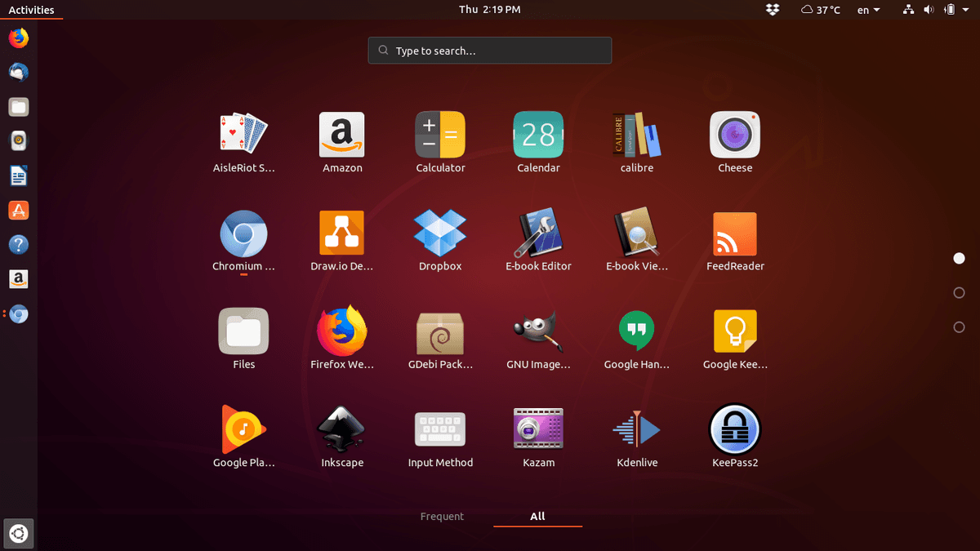The height and width of the screenshot is (551, 980).
Task: Open Files from the app grid
Action: tap(244, 331)
